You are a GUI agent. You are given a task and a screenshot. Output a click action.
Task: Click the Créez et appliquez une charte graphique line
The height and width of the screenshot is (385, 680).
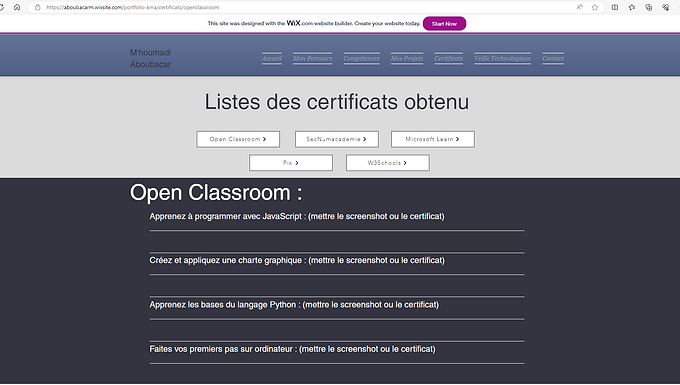tap(297, 261)
